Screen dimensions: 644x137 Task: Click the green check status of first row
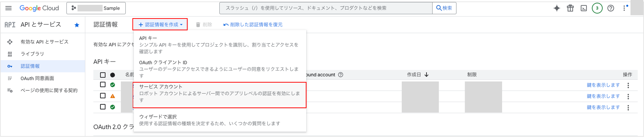112,85
